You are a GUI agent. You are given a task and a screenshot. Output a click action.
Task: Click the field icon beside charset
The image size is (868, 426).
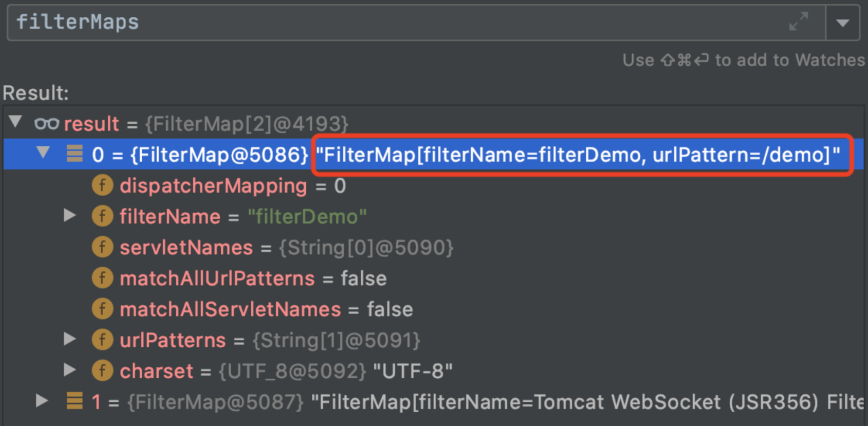(x=102, y=370)
